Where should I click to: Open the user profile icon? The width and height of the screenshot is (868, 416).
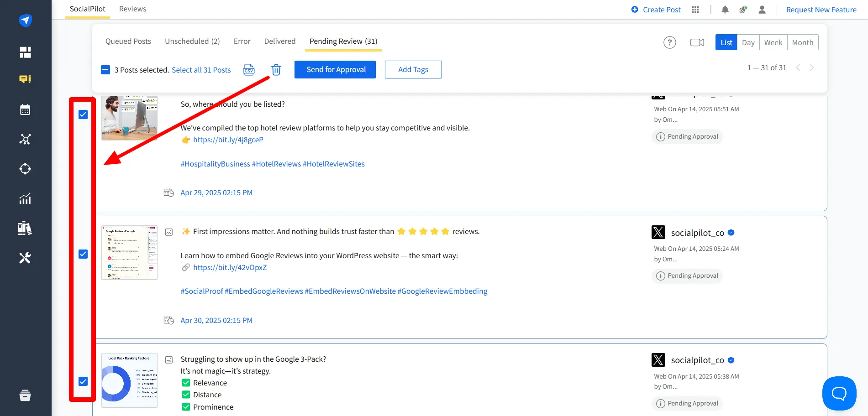pos(762,10)
